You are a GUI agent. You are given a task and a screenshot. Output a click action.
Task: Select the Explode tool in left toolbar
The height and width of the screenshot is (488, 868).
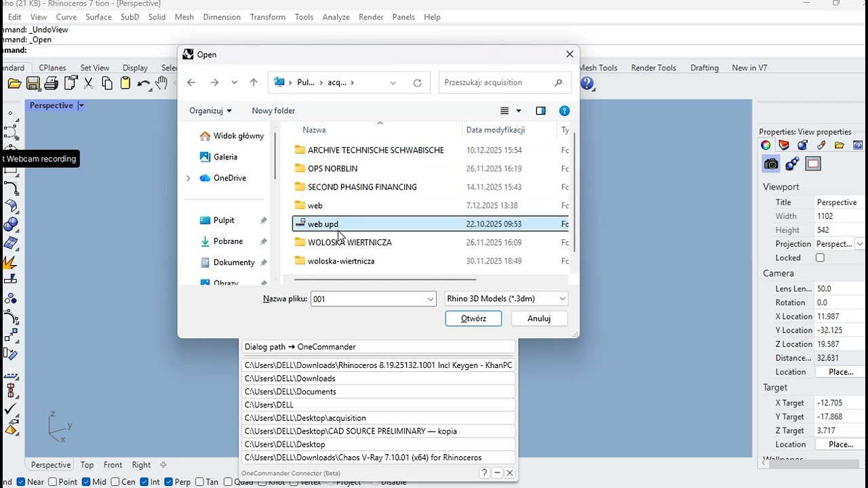pyautogui.click(x=11, y=261)
